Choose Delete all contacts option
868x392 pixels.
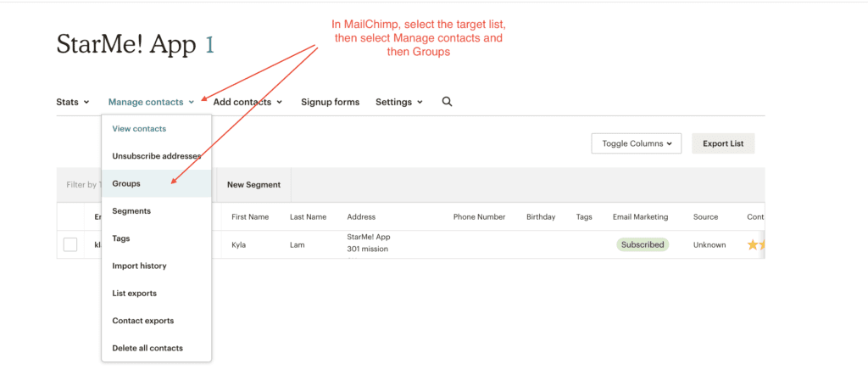[x=156, y=348]
